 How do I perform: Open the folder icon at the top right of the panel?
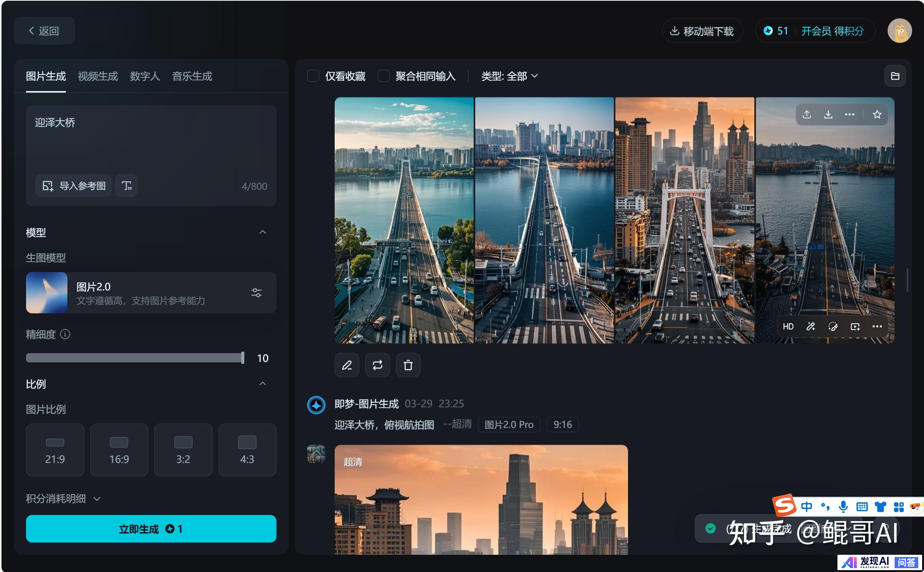895,76
